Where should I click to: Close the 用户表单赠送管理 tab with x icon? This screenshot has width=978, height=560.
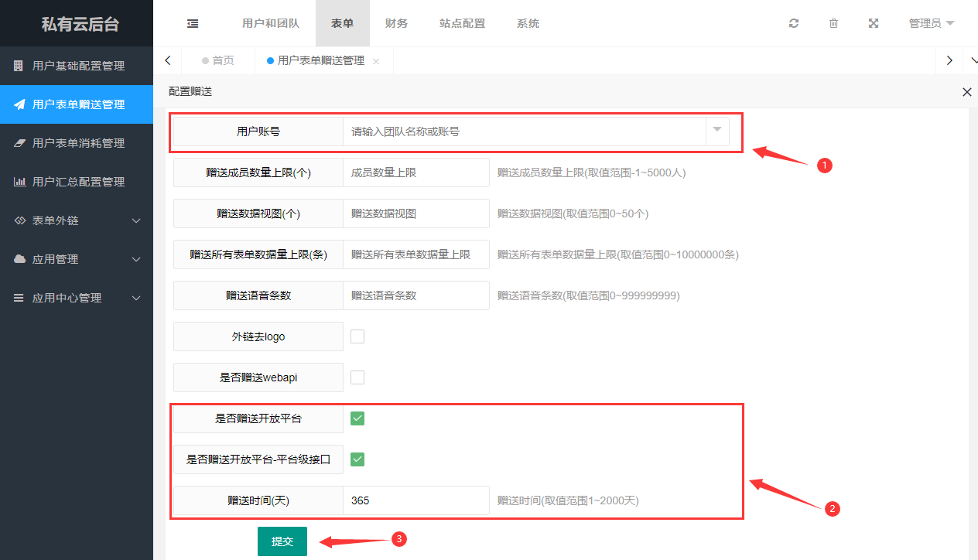(x=376, y=61)
